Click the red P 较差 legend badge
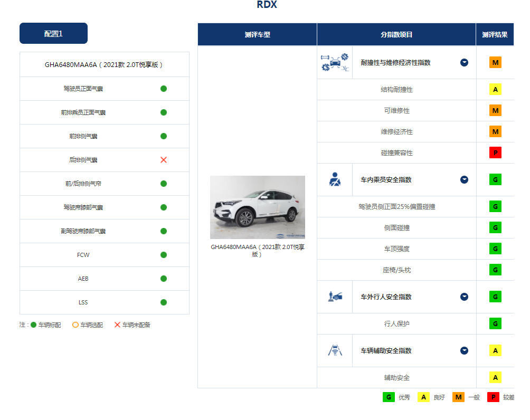Image resolution: width=530 pixels, height=420 pixels. [493, 397]
